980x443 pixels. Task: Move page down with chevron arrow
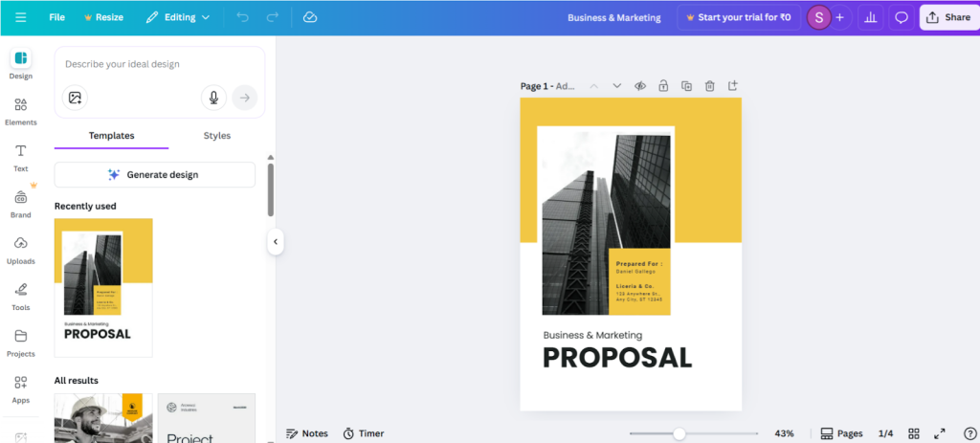(617, 86)
